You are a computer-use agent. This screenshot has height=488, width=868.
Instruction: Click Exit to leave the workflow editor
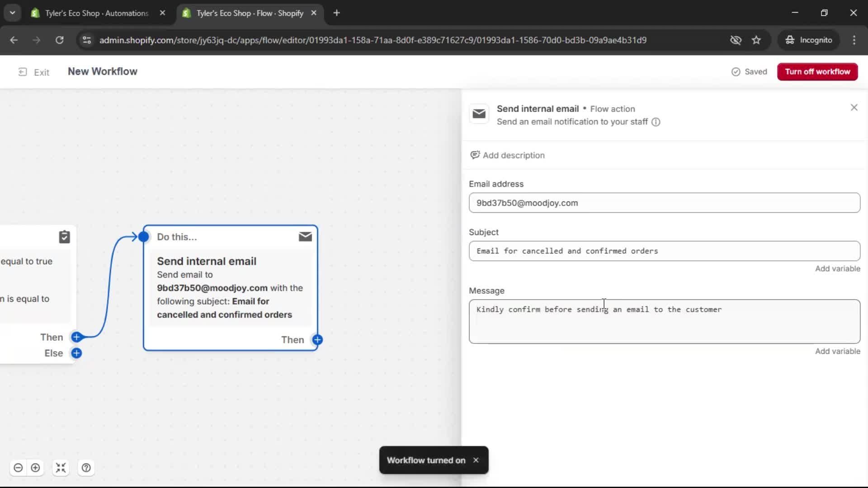pyautogui.click(x=33, y=72)
